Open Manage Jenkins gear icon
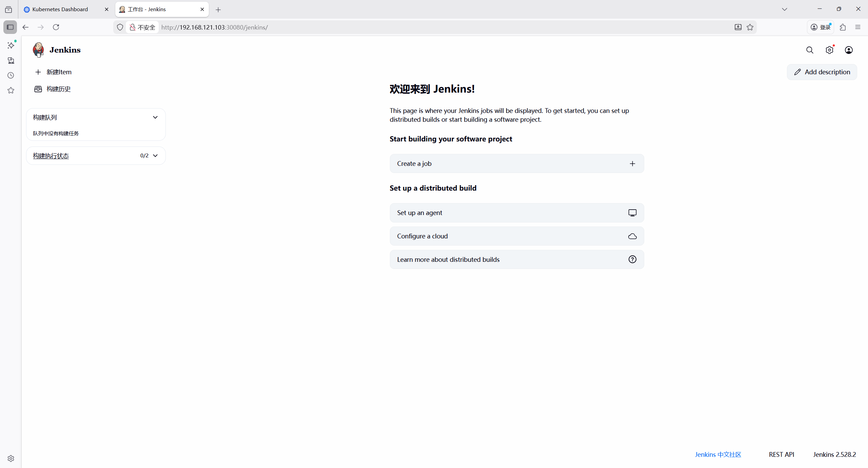This screenshot has width=868, height=468. point(829,50)
